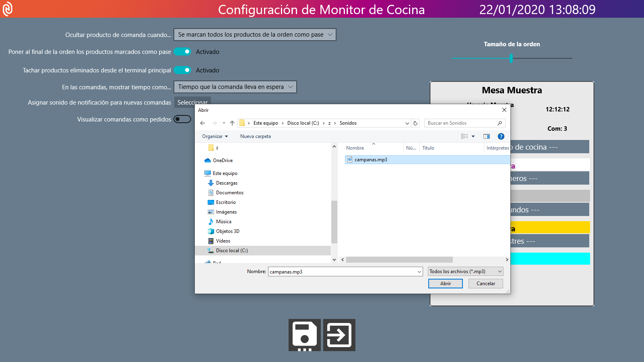Open 'Ocultar producto de comanda' dropdown
This screenshot has width=644, height=362.
point(255,35)
